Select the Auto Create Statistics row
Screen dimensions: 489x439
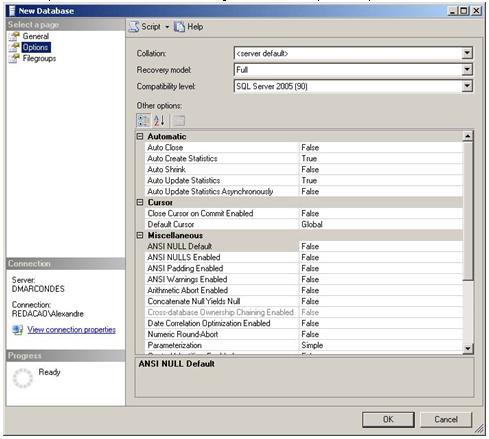click(304, 158)
